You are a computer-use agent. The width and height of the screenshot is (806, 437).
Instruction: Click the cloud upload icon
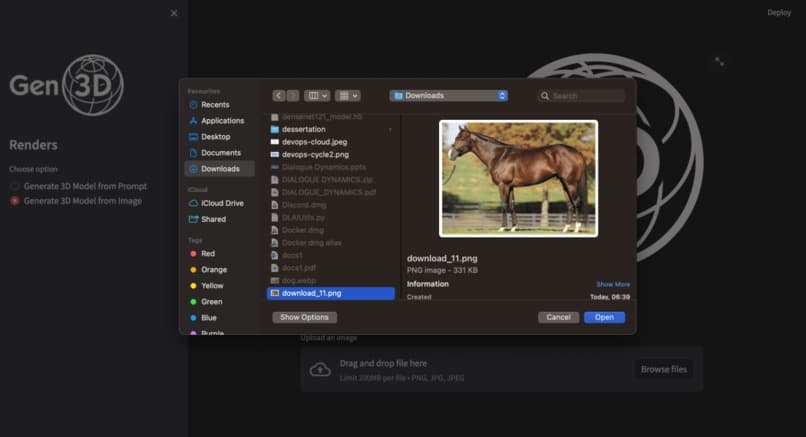pyautogui.click(x=320, y=370)
